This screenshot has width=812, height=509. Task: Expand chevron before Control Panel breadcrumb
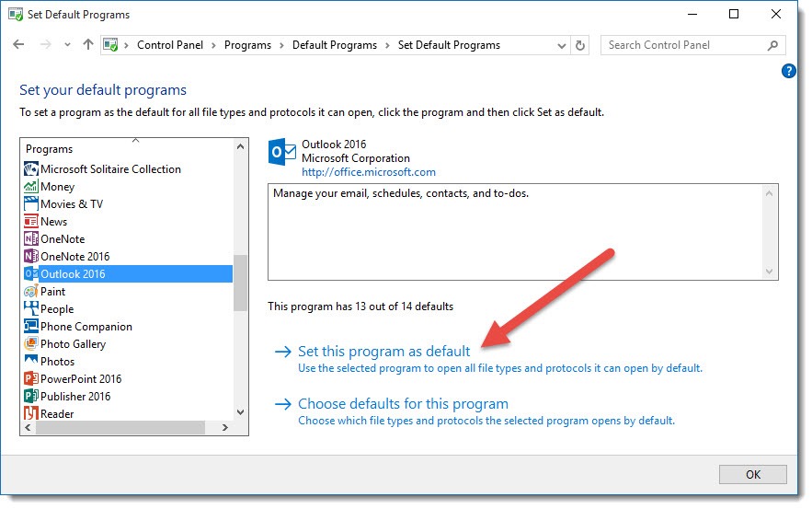pyautogui.click(x=126, y=46)
